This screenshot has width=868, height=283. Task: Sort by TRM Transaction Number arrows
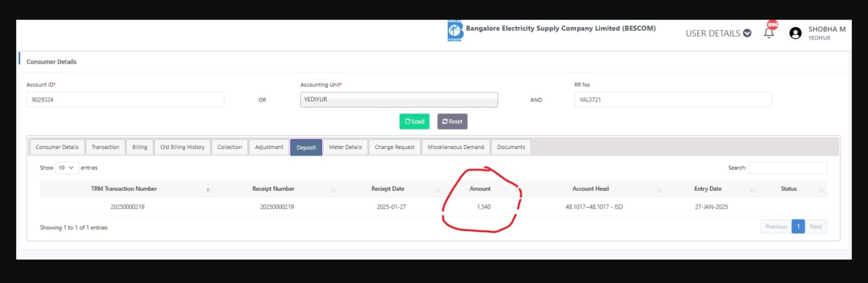point(209,190)
